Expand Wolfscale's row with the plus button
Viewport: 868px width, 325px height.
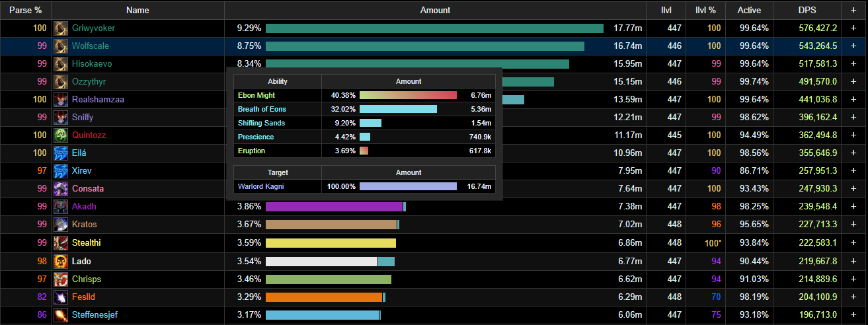(853, 46)
